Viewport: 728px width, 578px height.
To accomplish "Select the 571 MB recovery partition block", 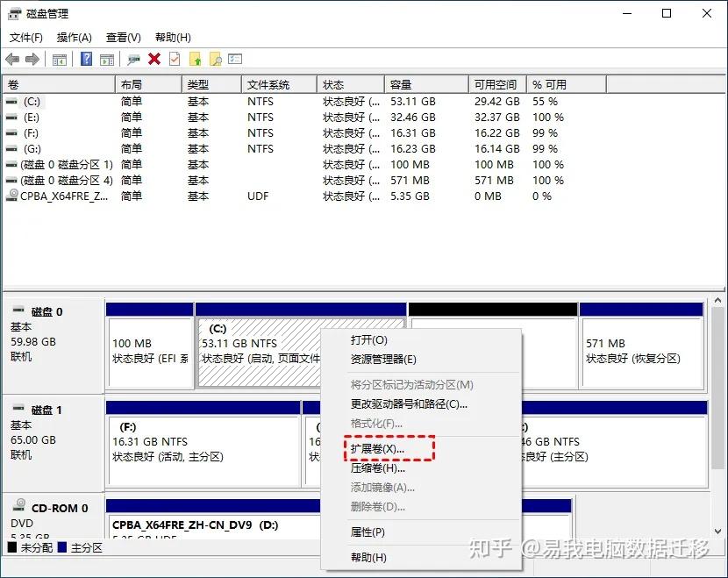I will pos(642,346).
